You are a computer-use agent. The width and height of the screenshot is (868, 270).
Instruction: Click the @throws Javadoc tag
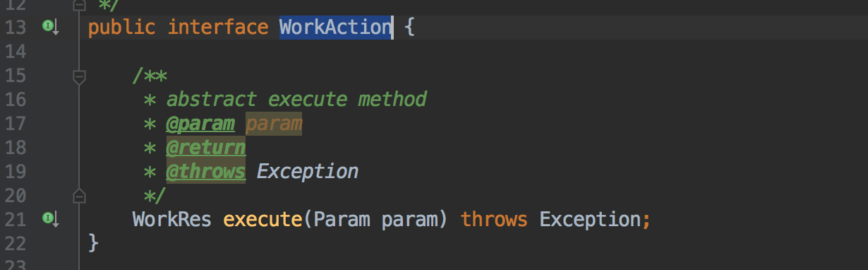click(206, 171)
